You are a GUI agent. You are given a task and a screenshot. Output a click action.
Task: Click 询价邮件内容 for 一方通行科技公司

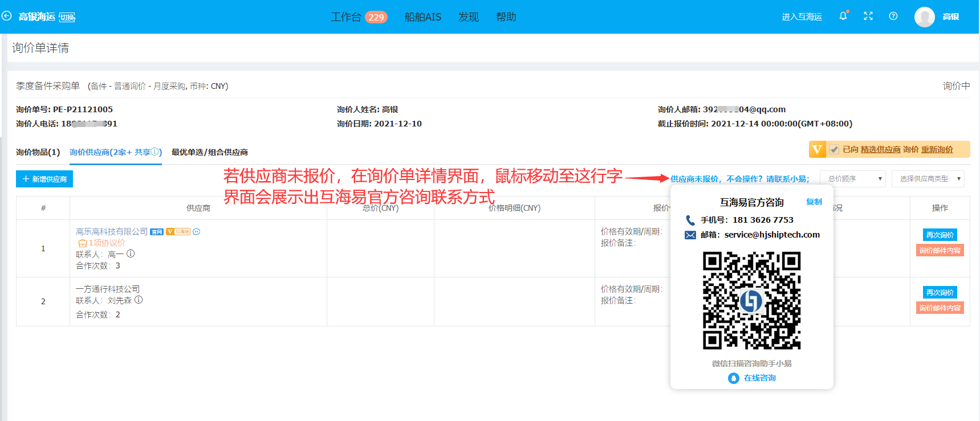[x=940, y=308]
